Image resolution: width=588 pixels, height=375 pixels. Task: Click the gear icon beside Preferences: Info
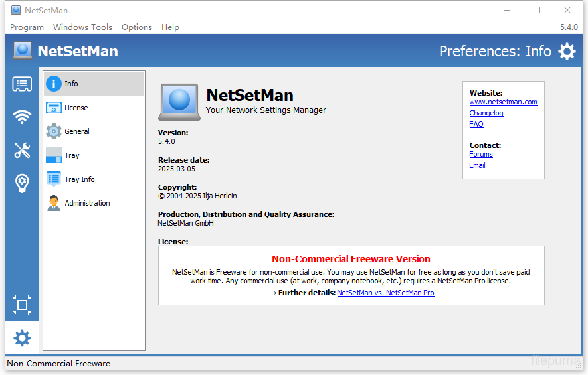point(567,52)
